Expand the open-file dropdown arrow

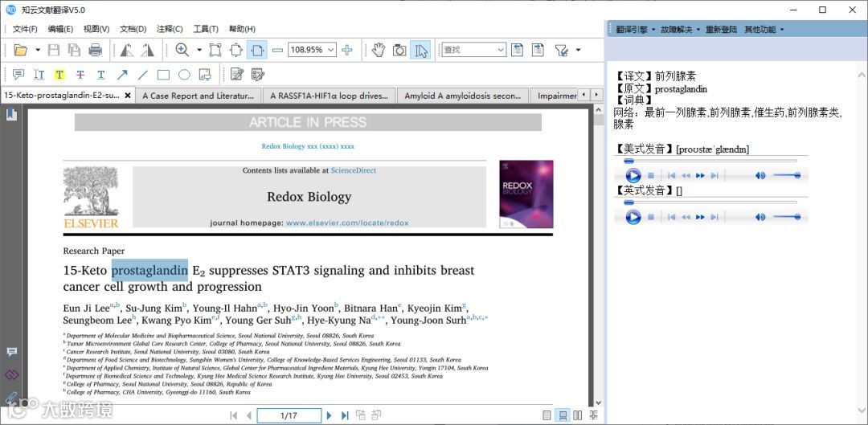(38, 51)
